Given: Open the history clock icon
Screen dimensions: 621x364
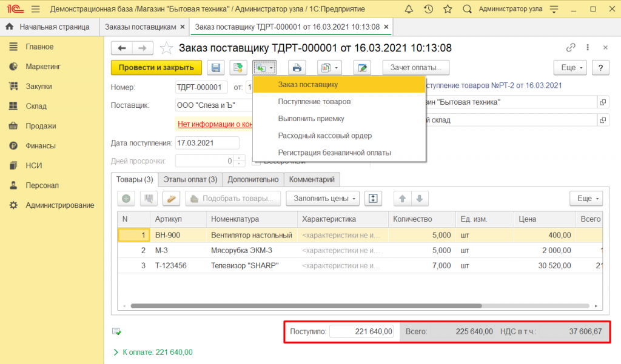Looking at the screenshot, I should point(429,9).
